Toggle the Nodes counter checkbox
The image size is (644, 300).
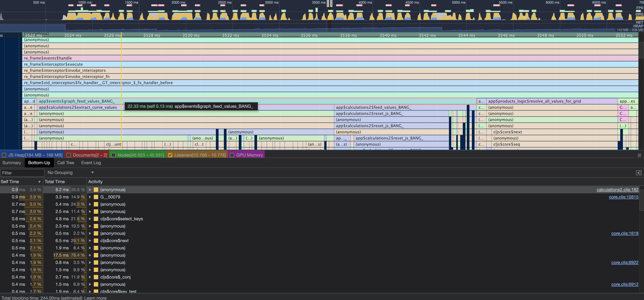click(113, 155)
